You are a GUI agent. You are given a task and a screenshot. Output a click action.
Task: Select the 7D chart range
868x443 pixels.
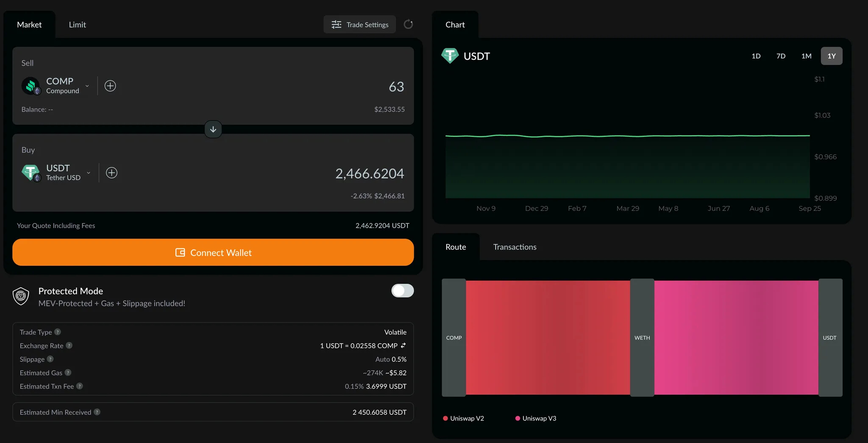click(x=781, y=56)
